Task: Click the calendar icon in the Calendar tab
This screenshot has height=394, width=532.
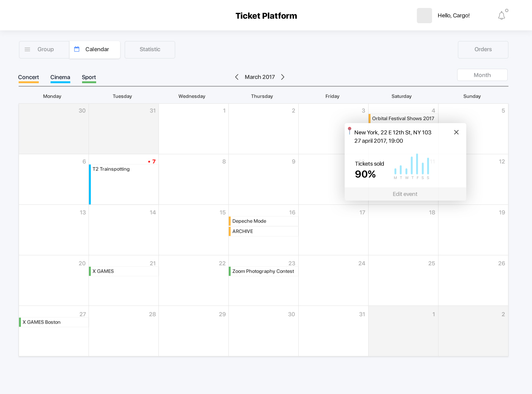Action: [x=77, y=49]
